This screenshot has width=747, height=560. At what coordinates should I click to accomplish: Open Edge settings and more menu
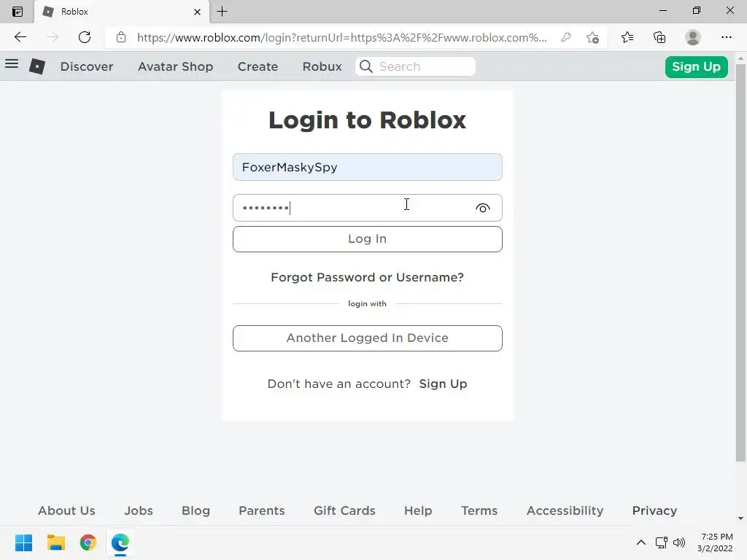coord(726,37)
